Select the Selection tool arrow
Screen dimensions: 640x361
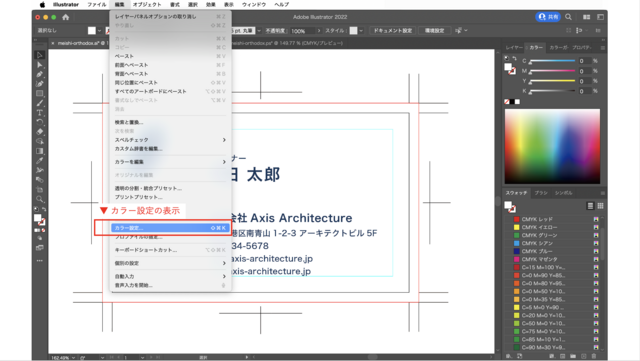tap(40, 55)
